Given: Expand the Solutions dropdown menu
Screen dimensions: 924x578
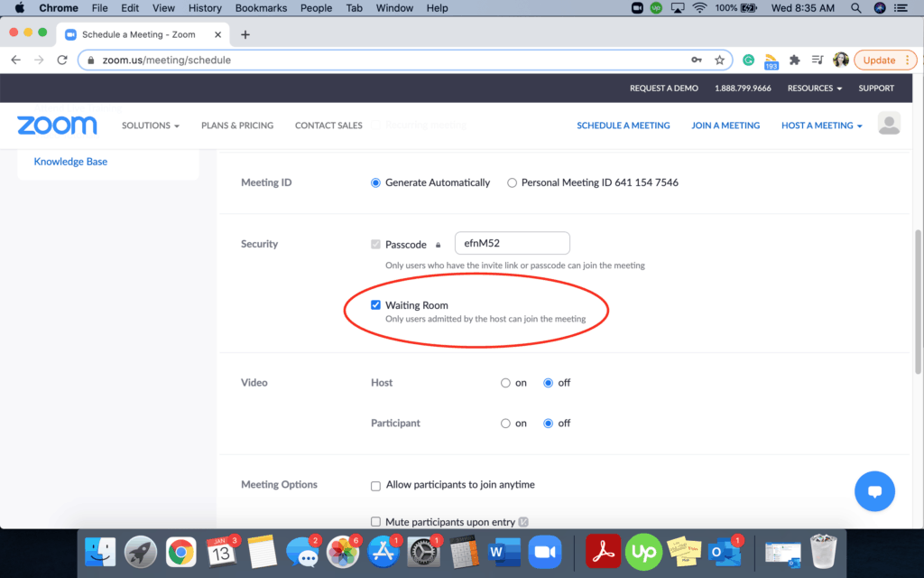Looking at the screenshot, I should 151,126.
